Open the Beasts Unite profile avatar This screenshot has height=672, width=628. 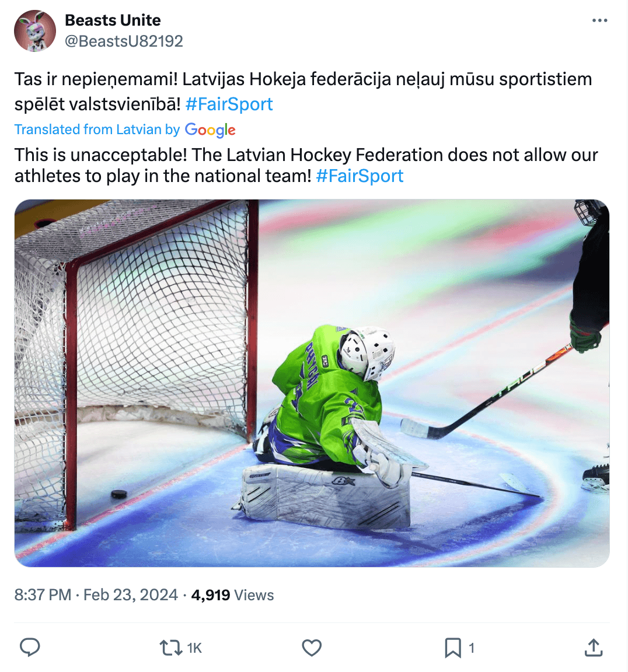click(35, 31)
